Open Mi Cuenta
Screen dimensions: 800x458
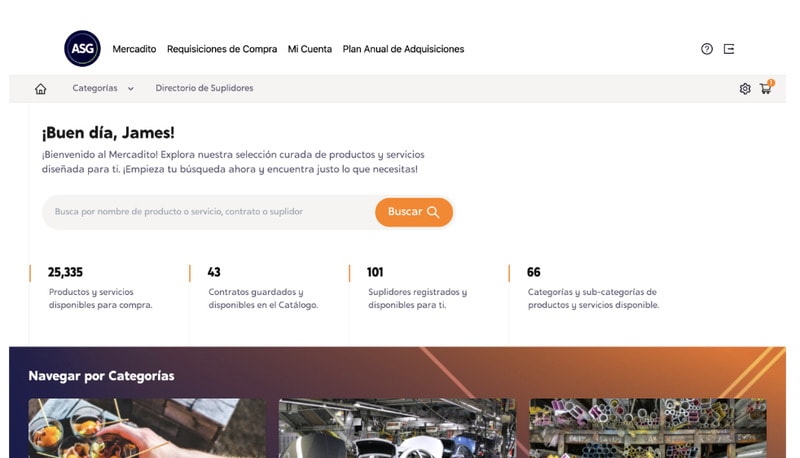pyautogui.click(x=310, y=49)
